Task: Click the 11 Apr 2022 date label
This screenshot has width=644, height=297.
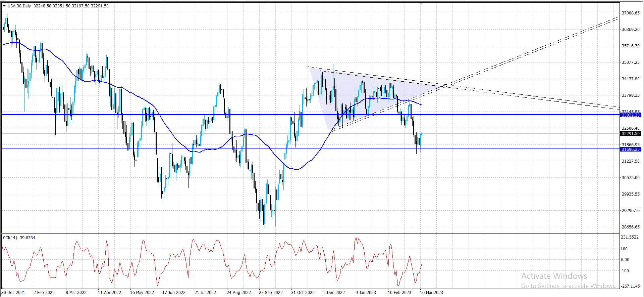Action: click(x=109, y=293)
